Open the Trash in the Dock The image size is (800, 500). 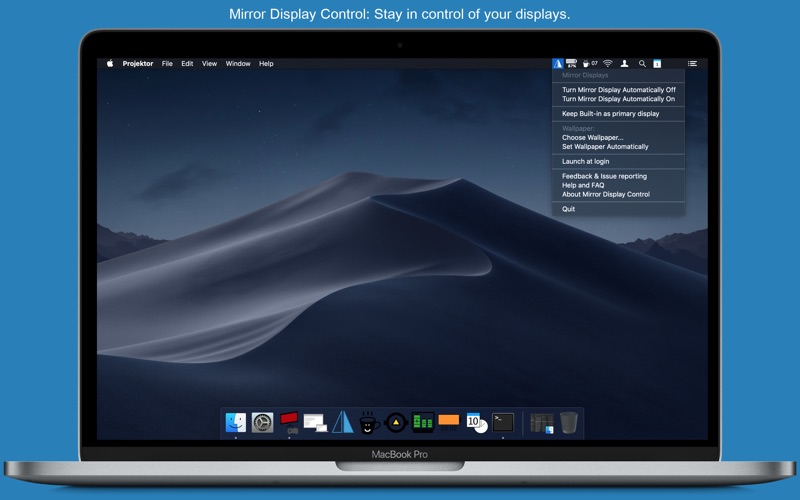(x=569, y=422)
